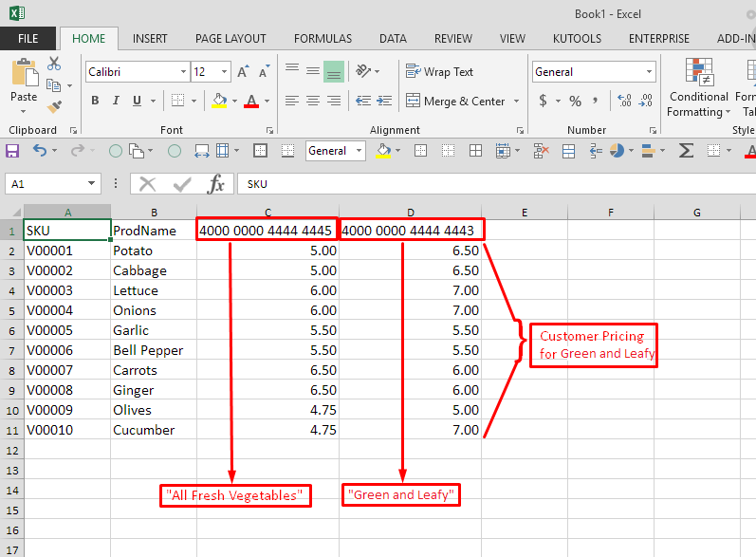Image resolution: width=756 pixels, height=557 pixels.
Task: Switch to the FORMULAS tab
Action: (x=323, y=39)
